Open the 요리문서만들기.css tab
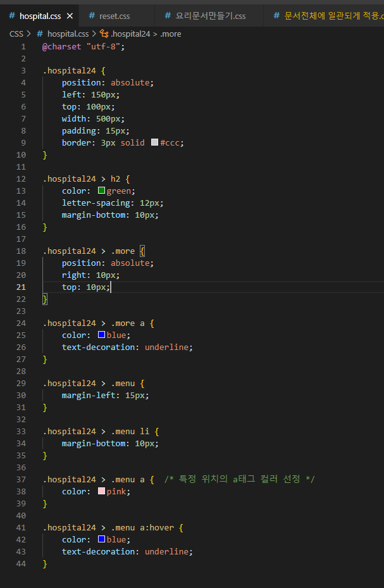Screen dimensions: 384x588 [x=206, y=16]
